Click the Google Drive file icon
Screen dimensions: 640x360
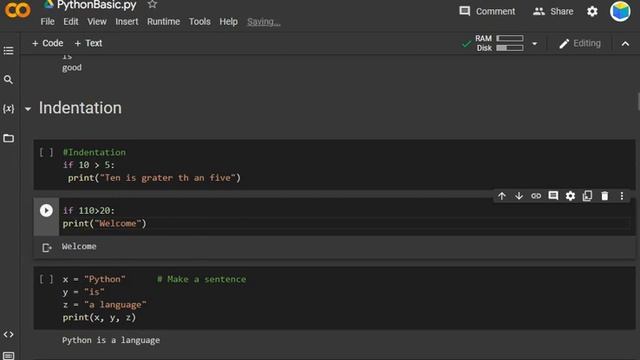point(49,4)
